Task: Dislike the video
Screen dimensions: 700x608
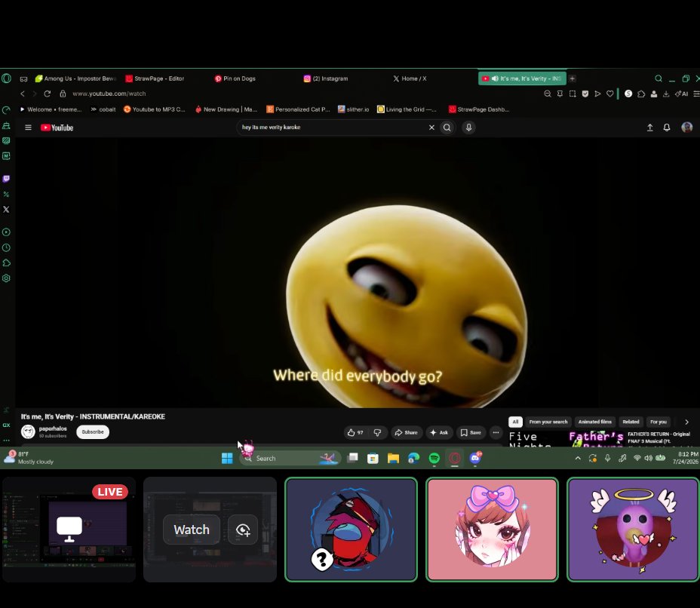Action: pyautogui.click(x=377, y=432)
